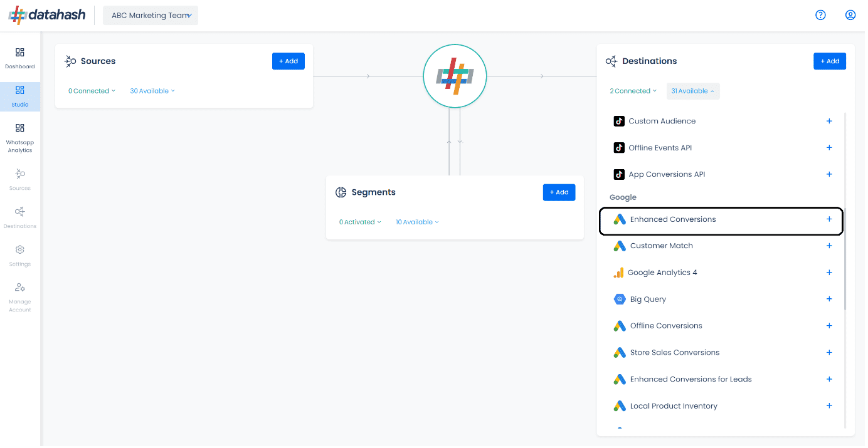
Task: Click the Google Ads icon beside Customer Match
Action: 620,246
